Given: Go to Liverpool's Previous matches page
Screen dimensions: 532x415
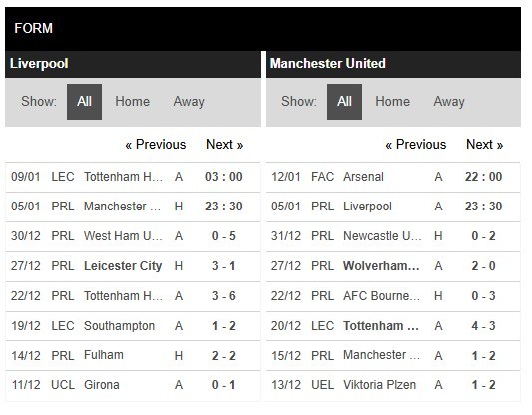Looking at the screenshot, I should [156, 145].
